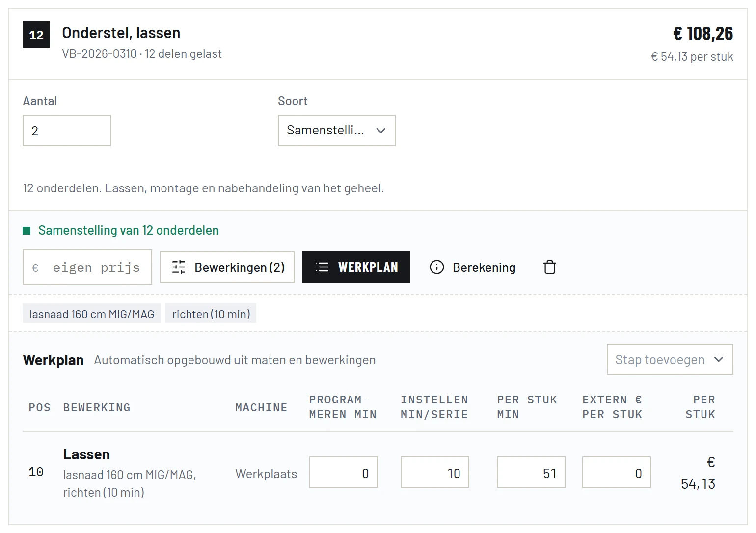Click the total price '€ 108,26'
This screenshot has height=533, width=756.
(703, 33)
